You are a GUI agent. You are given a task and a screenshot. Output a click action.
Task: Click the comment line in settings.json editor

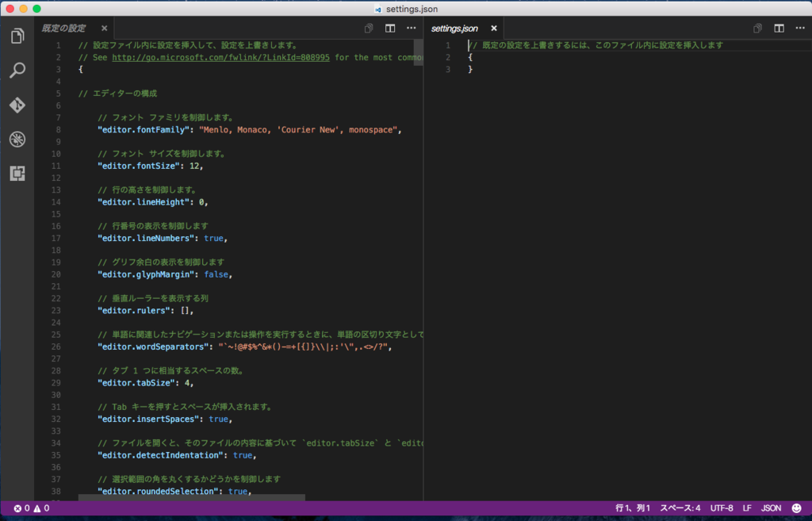pyautogui.click(x=596, y=45)
